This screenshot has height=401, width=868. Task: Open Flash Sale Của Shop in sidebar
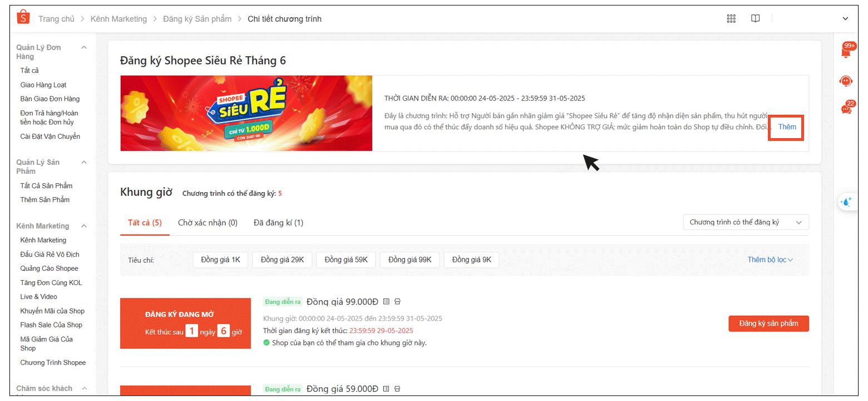[51, 325]
